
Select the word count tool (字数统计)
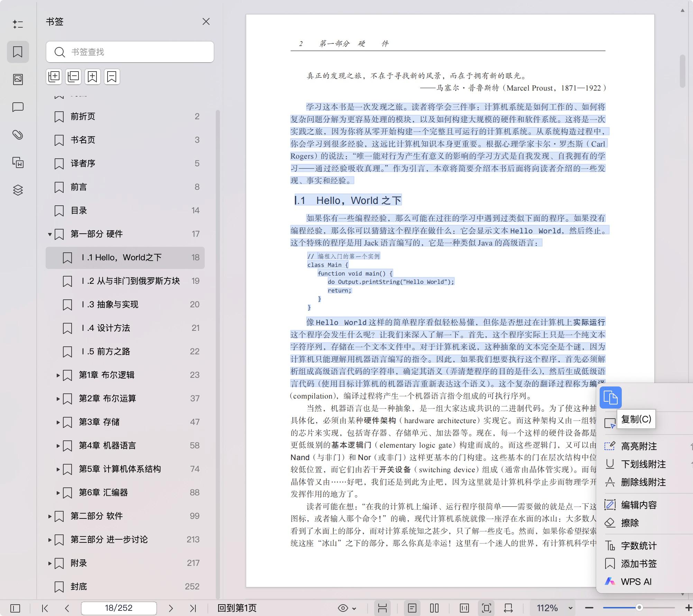click(638, 545)
